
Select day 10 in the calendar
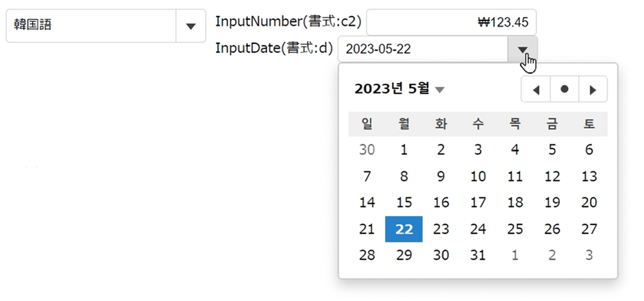(x=478, y=176)
